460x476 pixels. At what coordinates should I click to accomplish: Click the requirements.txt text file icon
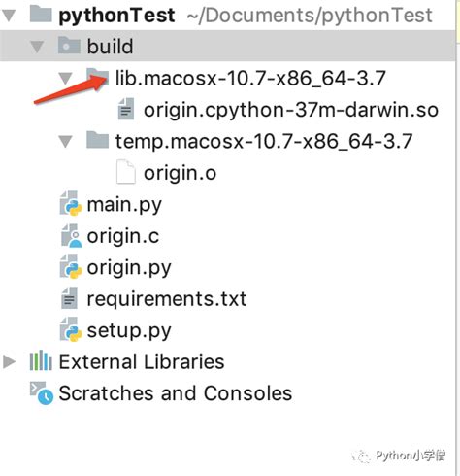tap(69, 298)
